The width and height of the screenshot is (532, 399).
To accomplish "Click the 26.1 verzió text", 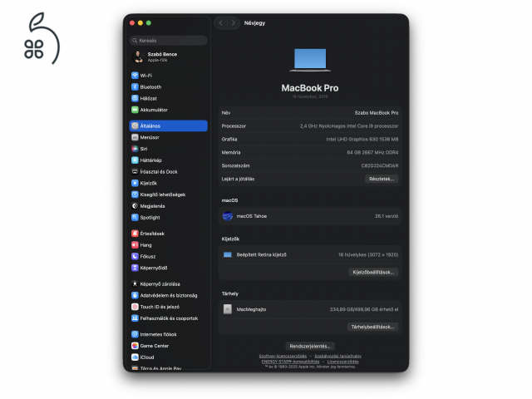I will pyautogui.click(x=387, y=216).
